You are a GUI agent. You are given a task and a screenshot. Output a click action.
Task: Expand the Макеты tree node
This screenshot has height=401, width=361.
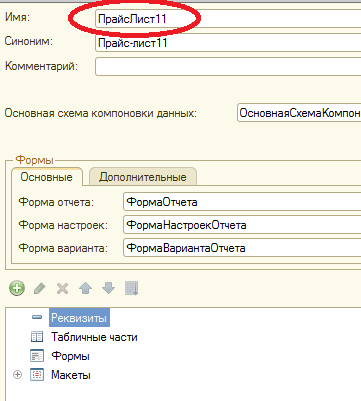(x=17, y=375)
